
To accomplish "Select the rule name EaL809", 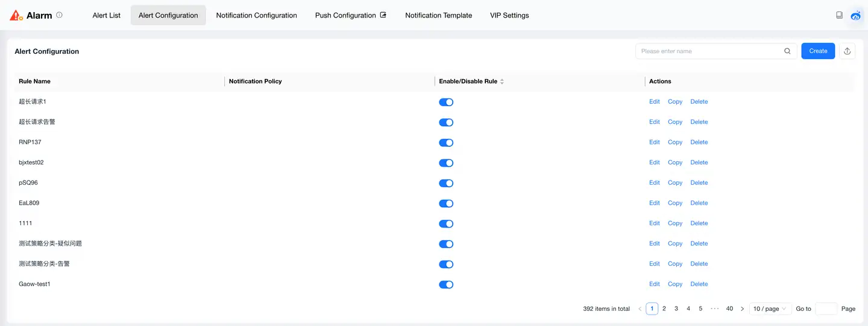I will pyautogui.click(x=29, y=203).
